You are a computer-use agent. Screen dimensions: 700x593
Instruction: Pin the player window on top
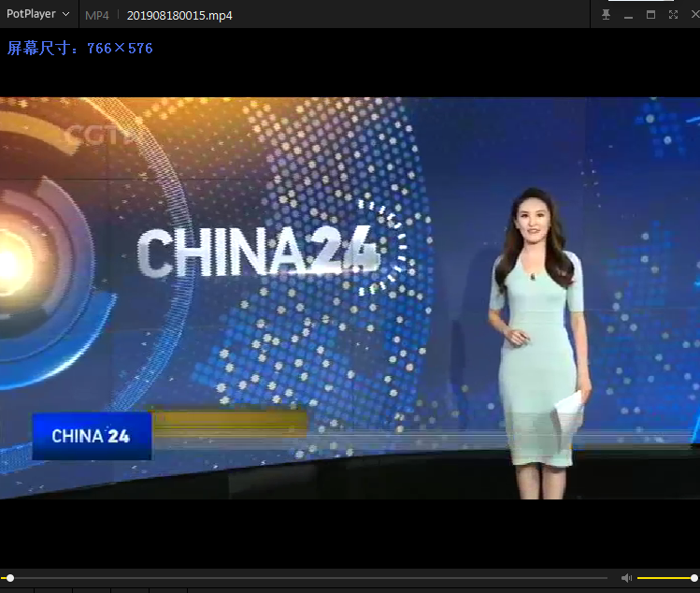[x=606, y=15]
